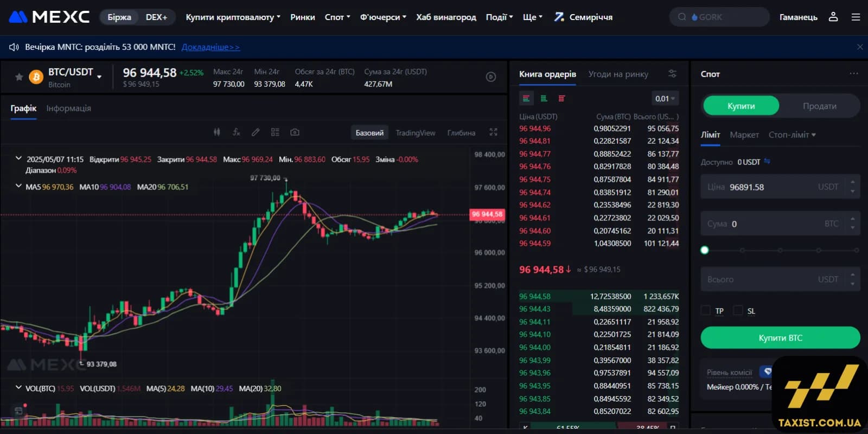Collapse the VOL indicator chevron
This screenshot has width=868, height=434.
tap(18, 387)
